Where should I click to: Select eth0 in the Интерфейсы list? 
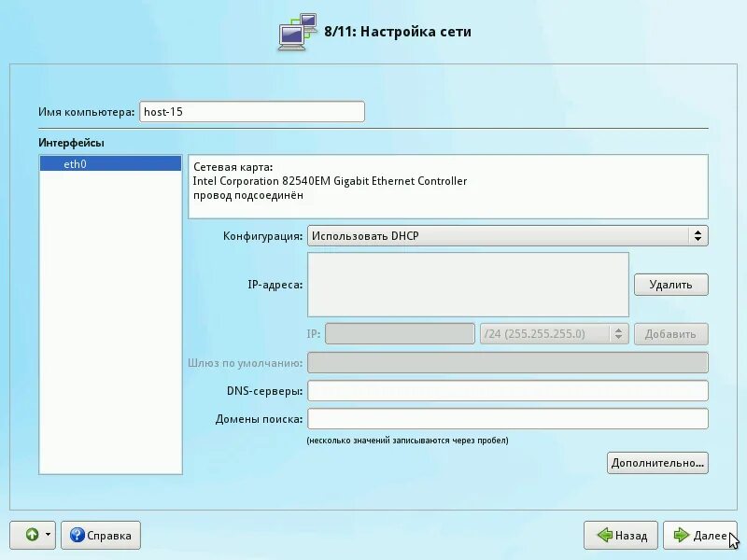click(110, 164)
